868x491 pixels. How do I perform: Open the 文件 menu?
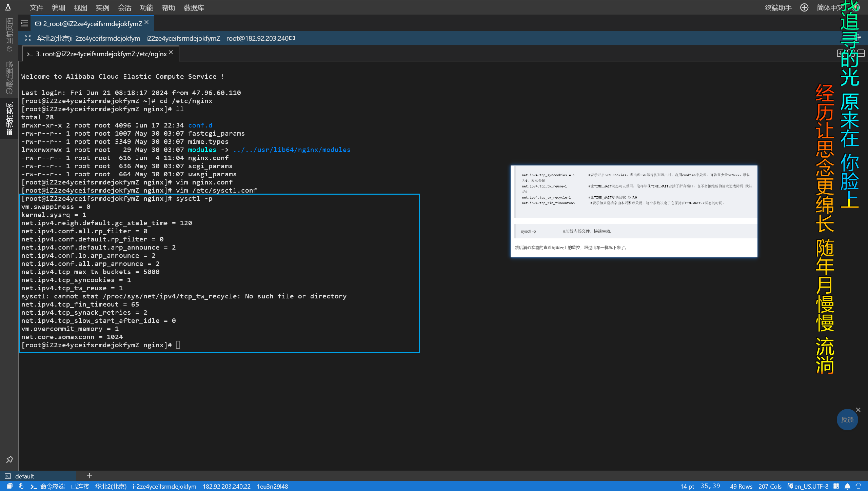pos(36,7)
